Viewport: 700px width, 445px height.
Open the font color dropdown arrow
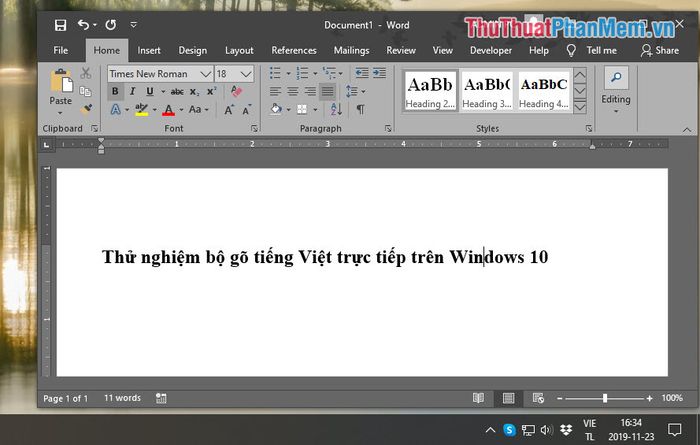tap(181, 110)
